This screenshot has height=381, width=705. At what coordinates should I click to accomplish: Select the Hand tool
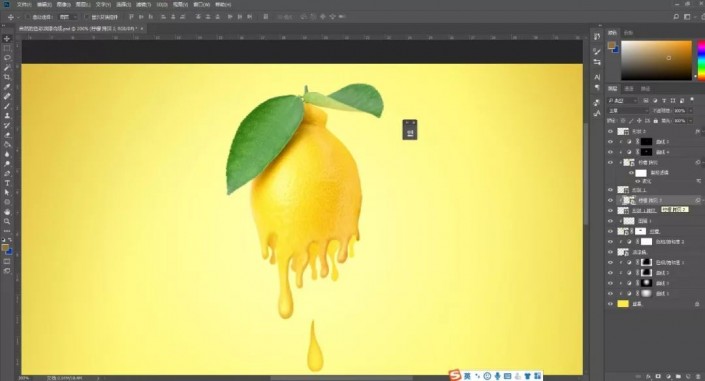point(7,212)
